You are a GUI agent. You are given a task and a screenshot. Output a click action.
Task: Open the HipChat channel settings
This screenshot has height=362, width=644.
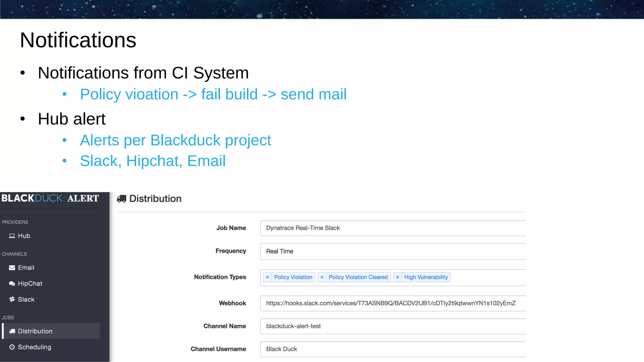tap(30, 284)
